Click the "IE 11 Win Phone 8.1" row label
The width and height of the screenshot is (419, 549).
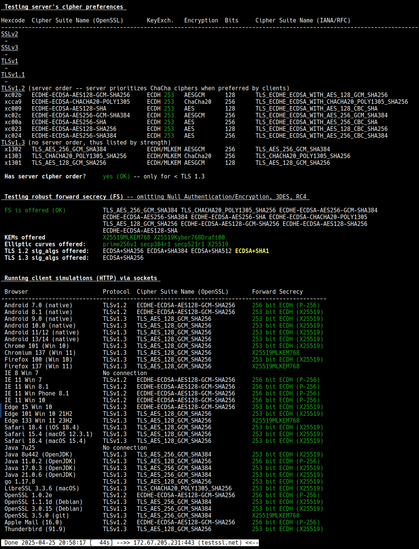(37, 393)
